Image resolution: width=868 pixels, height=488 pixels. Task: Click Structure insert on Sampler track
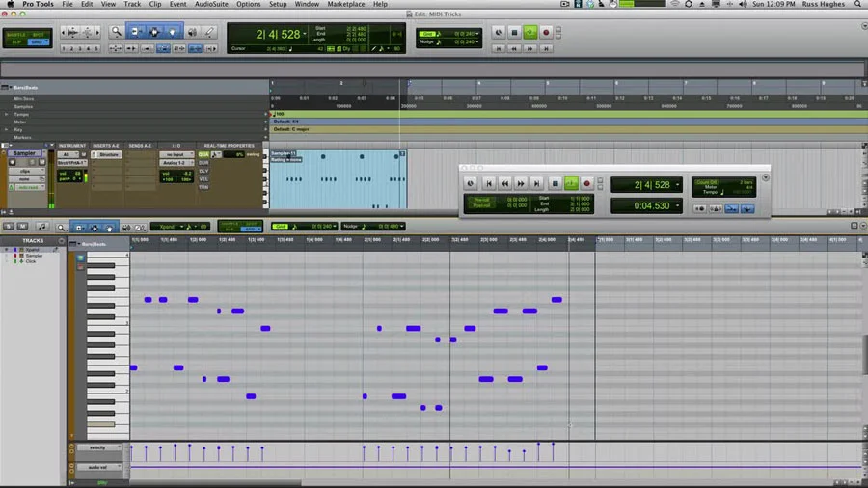pyautogui.click(x=106, y=155)
